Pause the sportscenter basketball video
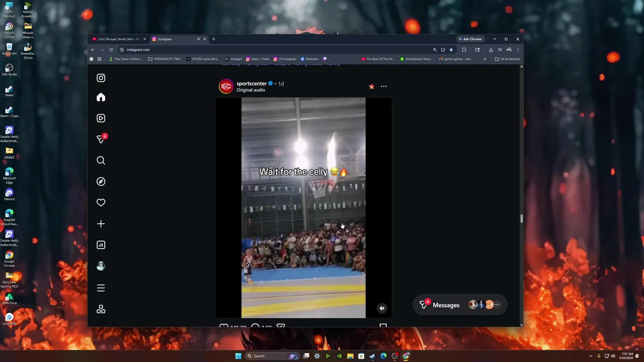This screenshot has height=362, width=644. click(303, 208)
